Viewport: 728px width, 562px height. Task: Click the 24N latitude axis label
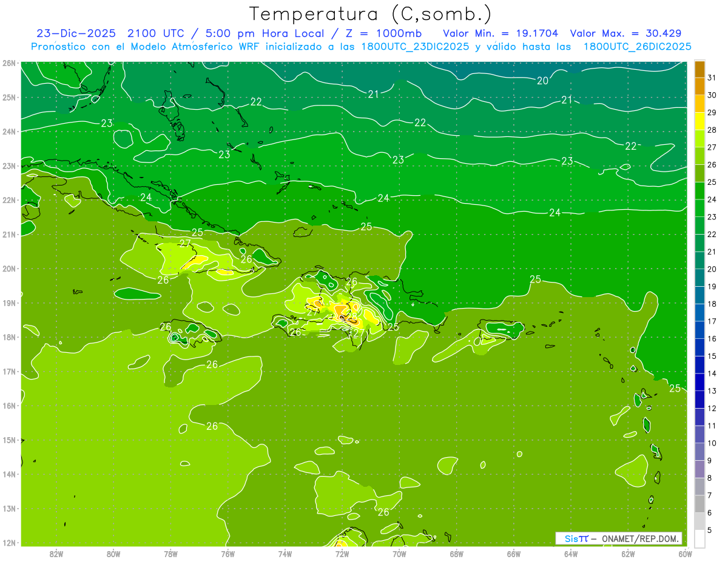click(8, 132)
